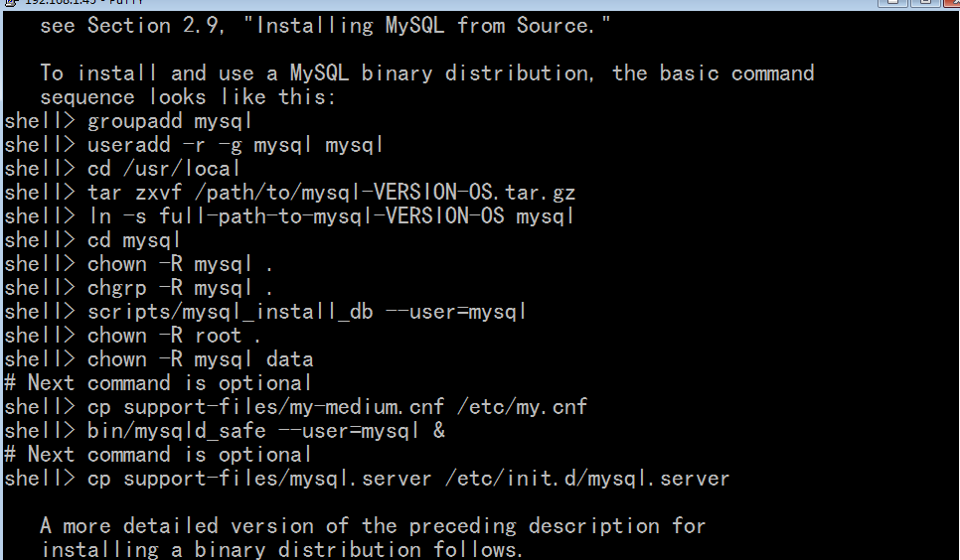Image resolution: width=960 pixels, height=560 pixels.
Task: Click the 'chown -R mysql data' line
Action: (x=159, y=359)
